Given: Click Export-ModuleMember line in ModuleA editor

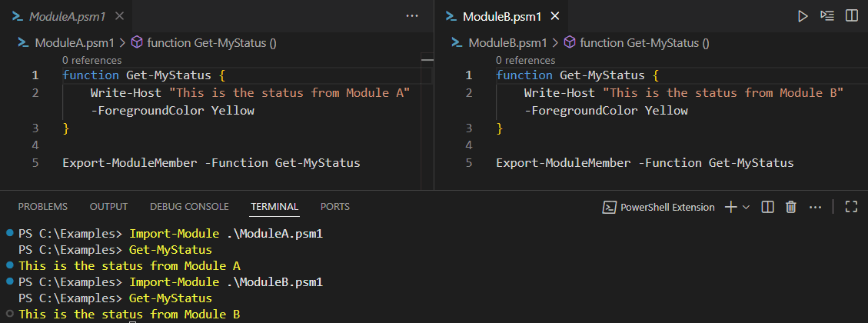Looking at the screenshot, I should pyautogui.click(x=211, y=163).
